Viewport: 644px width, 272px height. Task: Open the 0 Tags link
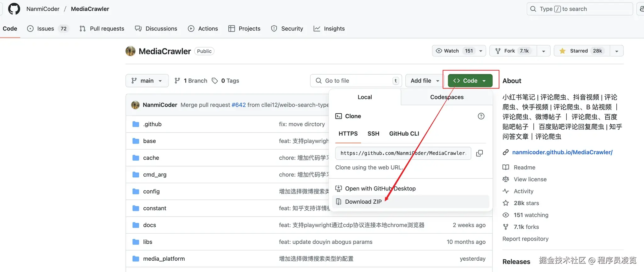[x=225, y=81]
